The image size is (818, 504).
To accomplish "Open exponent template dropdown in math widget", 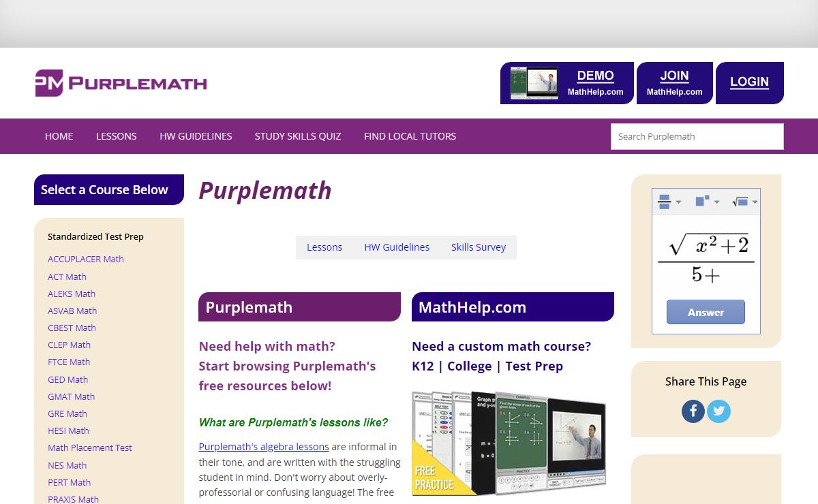I will (x=707, y=202).
